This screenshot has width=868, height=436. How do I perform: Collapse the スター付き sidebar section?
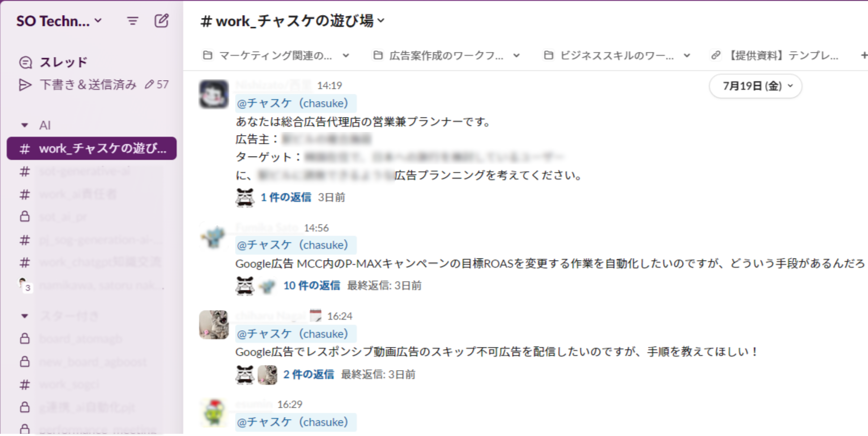click(x=25, y=316)
